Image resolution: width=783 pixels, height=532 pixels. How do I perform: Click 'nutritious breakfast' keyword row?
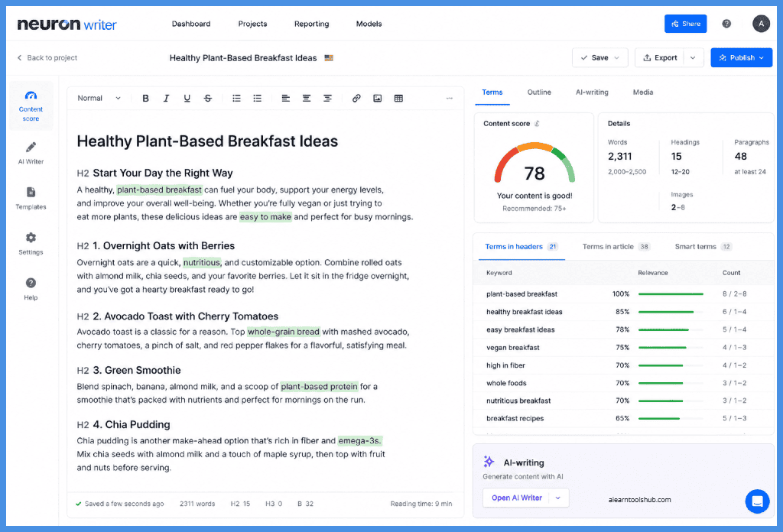tap(622, 401)
